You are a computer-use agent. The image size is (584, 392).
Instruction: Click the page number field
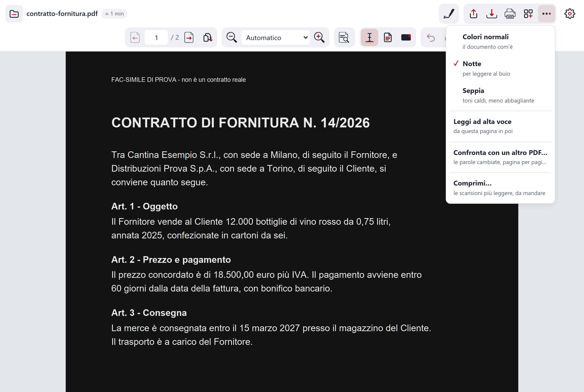tap(156, 38)
